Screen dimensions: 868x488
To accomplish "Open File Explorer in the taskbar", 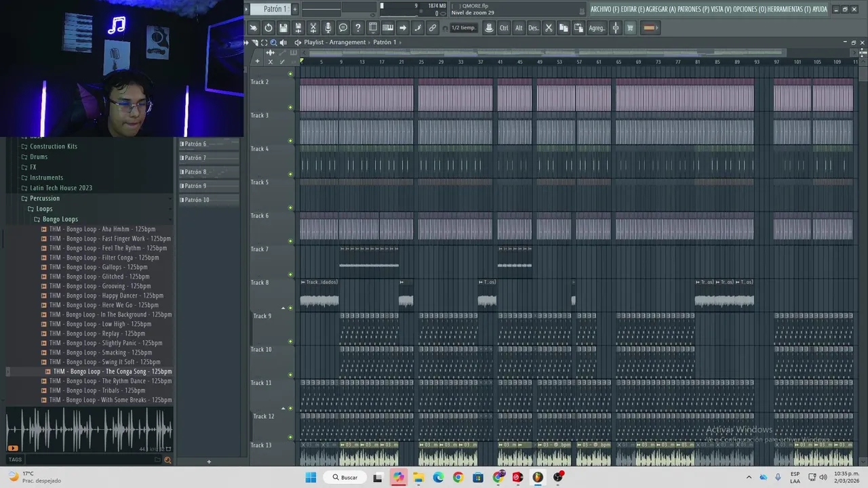I will point(418,477).
